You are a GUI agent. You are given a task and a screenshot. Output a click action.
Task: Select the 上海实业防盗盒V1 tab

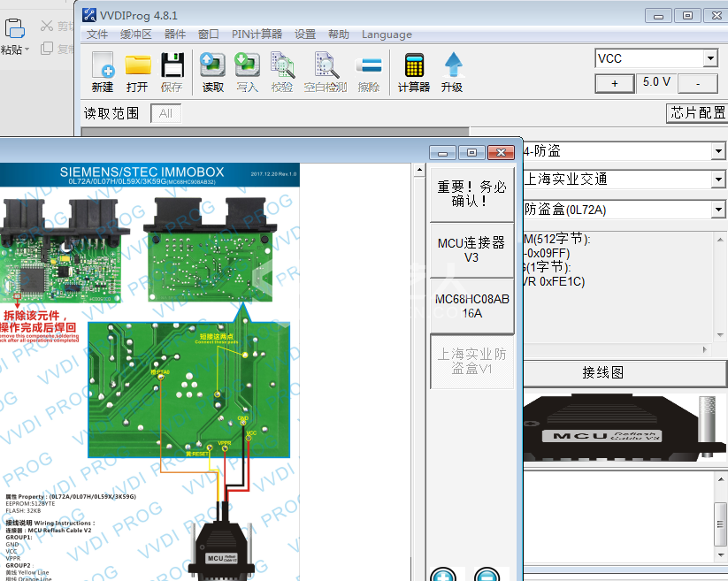[471, 362]
